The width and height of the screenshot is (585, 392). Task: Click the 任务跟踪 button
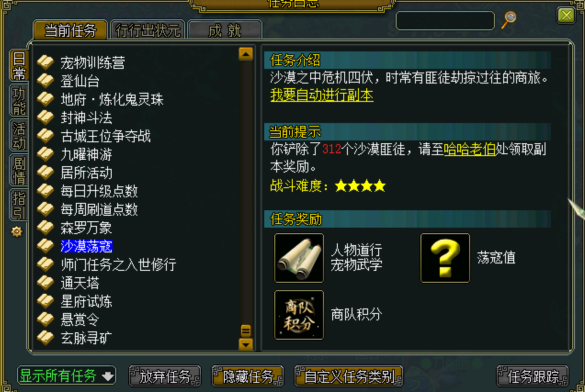pyautogui.click(x=533, y=376)
